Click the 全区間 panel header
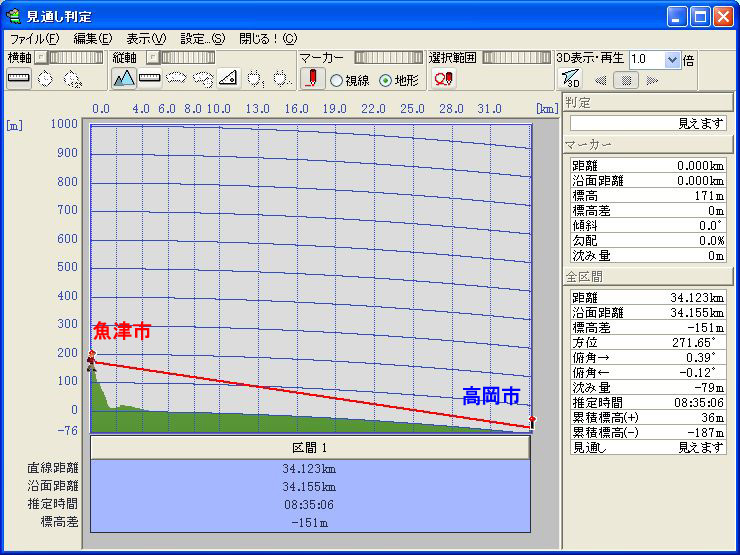Image resolution: width=740 pixels, height=555 pixels. (648, 277)
